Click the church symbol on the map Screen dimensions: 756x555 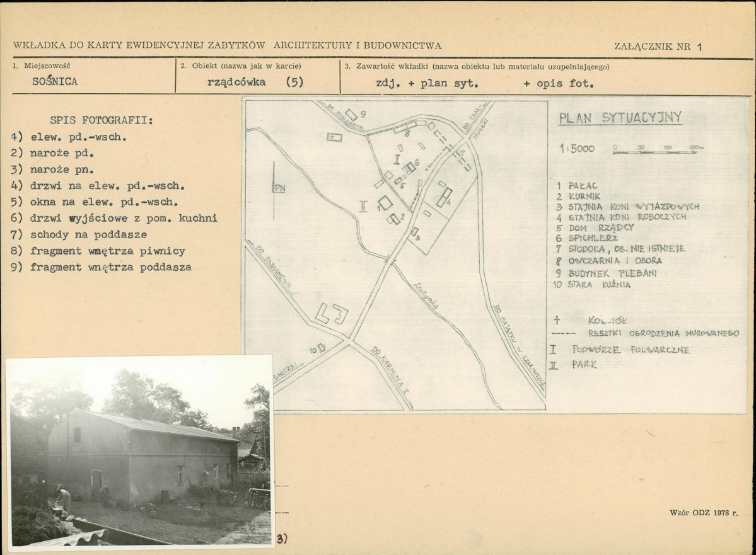pos(334,137)
